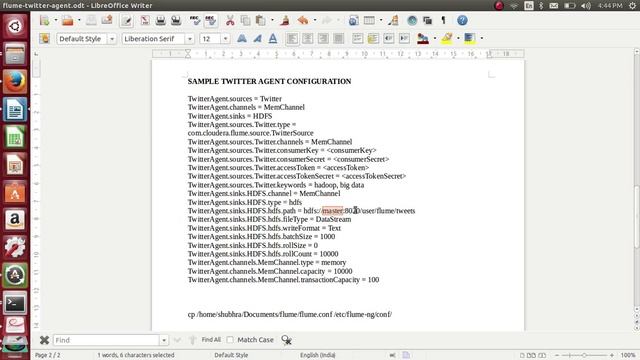Open the Liberation Serif font name dropdown
The height and width of the screenshot is (360, 640).
click(x=190, y=39)
